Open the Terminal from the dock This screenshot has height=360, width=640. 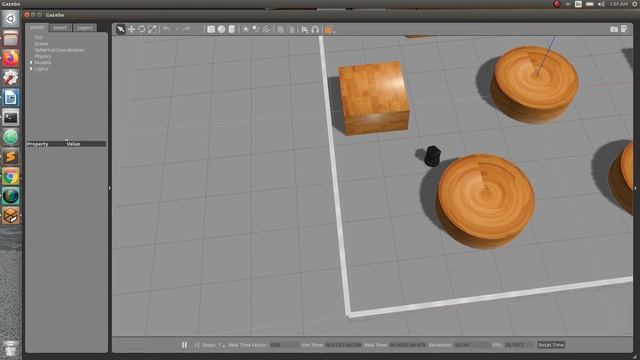point(11,118)
